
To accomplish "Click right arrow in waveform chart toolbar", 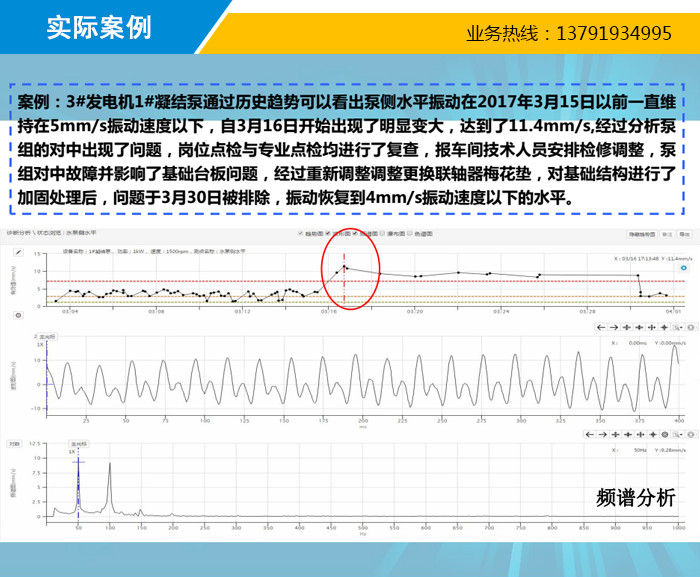I will pos(612,326).
